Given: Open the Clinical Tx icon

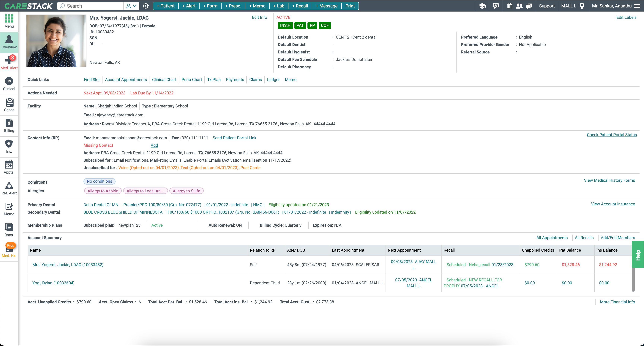Looking at the screenshot, I should pos(9,84).
